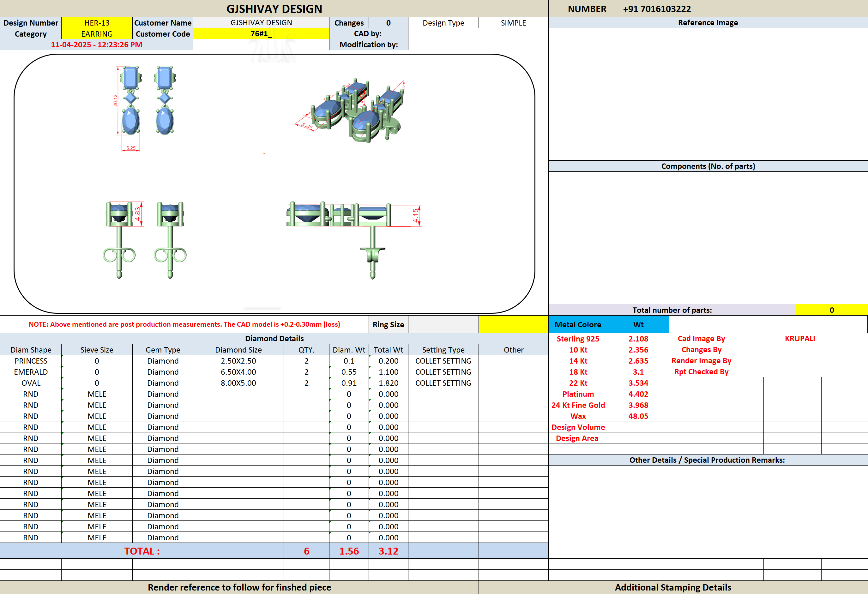
Task: Click the Reference Image header
Action: tap(708, 23)
